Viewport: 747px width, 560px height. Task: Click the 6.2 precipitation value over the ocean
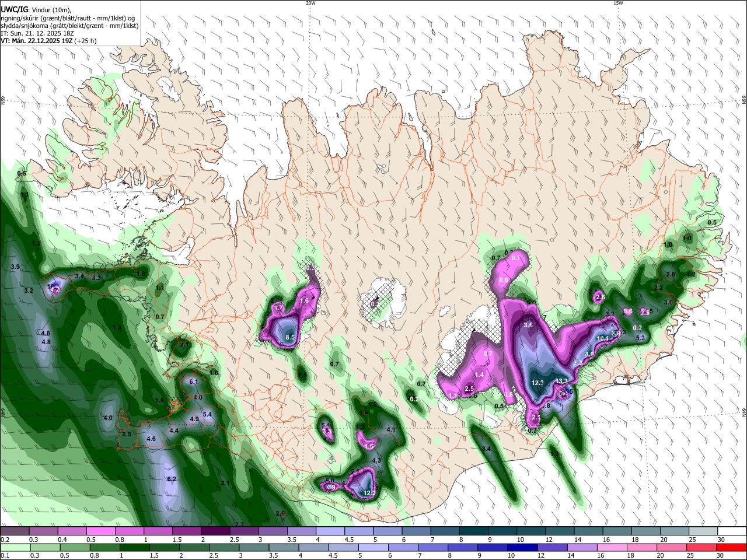[x=172, y=479]
